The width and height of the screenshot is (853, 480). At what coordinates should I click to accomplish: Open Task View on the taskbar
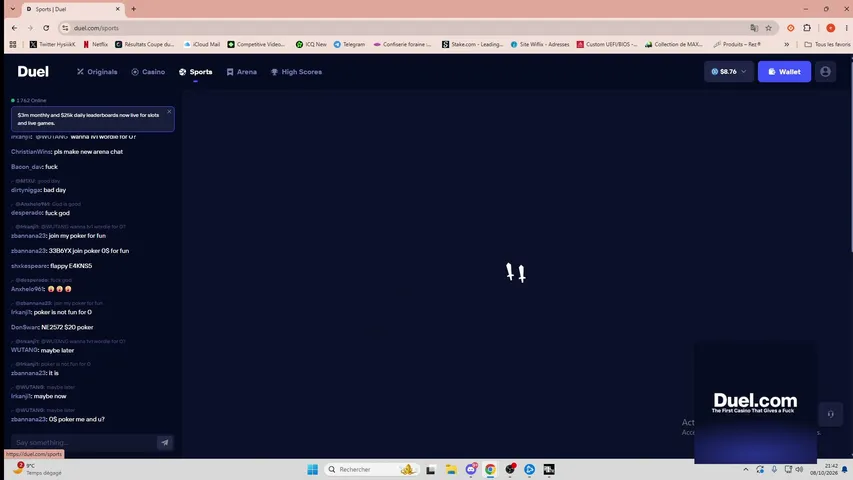tap(431, 469)
